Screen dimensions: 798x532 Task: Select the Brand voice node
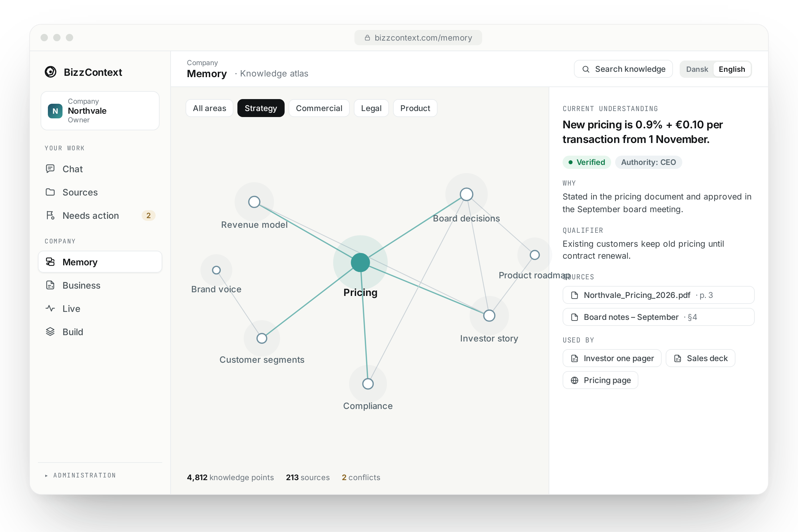click(x=216, y=270)
